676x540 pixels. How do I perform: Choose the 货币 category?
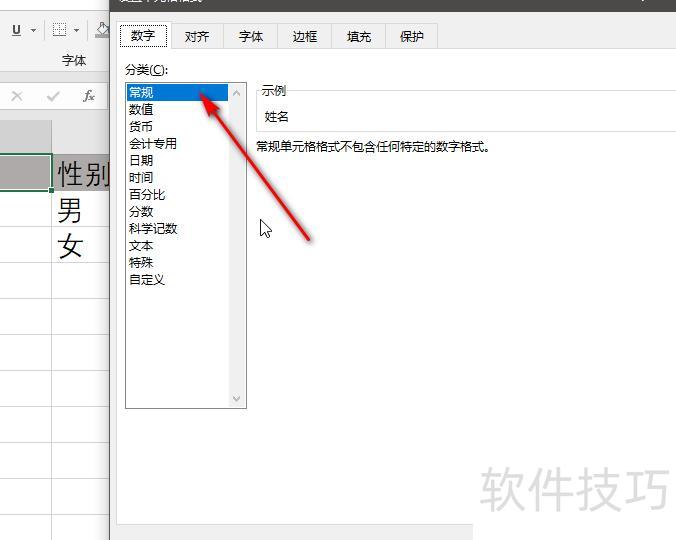[177, 127]
